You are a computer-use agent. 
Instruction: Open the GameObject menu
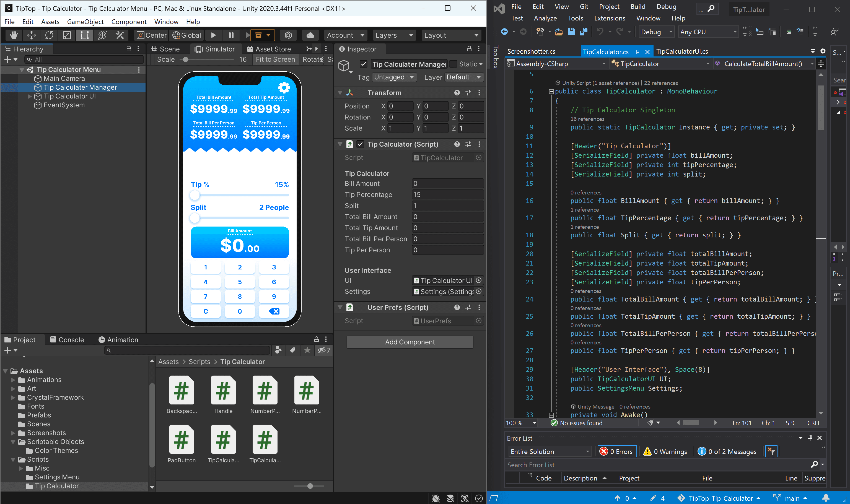(x=85, y=22)
